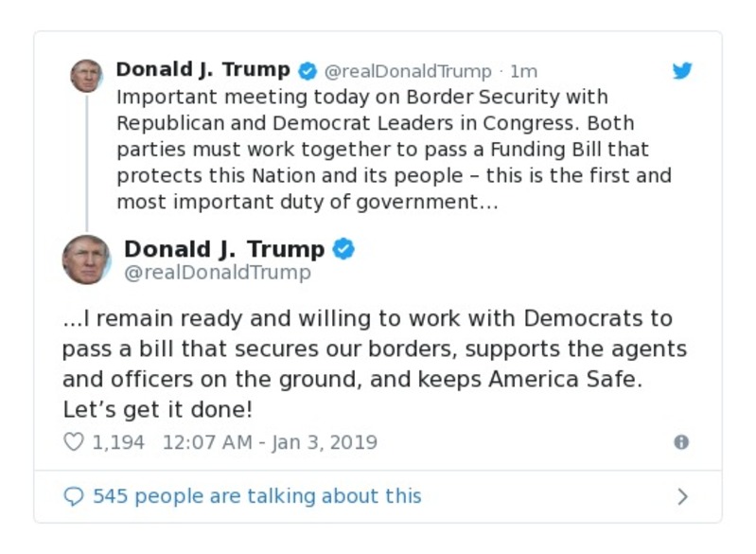
Task: Click the 1,194 likes count
Action: click(118, 442)
